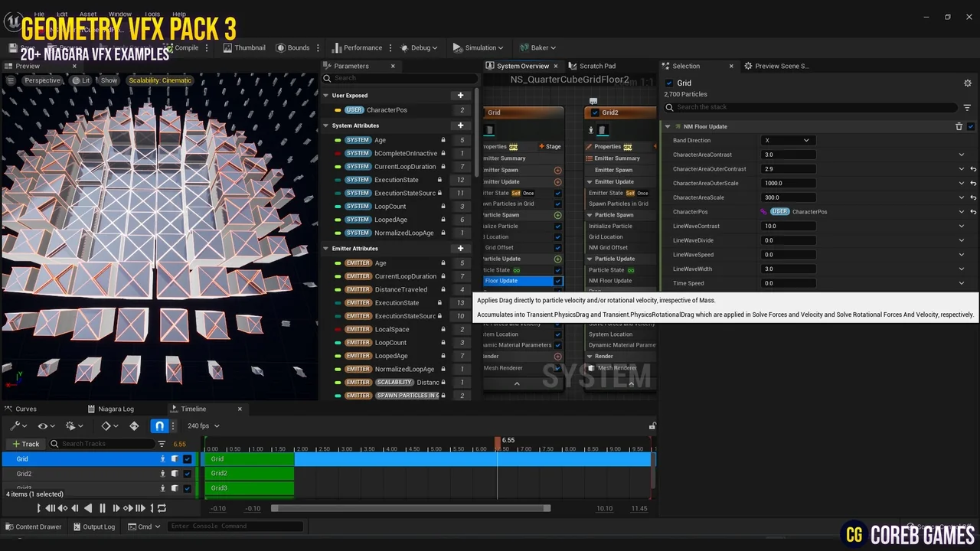Viewport: 980px width, 551px height.
Task: Toggle the NM Floor Update module enabled checkbox
Action: coord(971,127)
